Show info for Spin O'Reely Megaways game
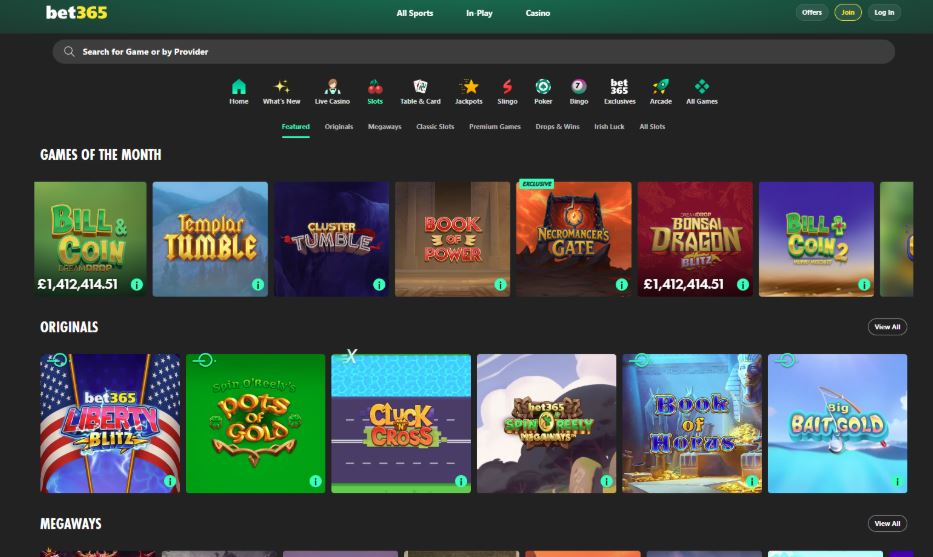933x557 pixels. (606, 481)
